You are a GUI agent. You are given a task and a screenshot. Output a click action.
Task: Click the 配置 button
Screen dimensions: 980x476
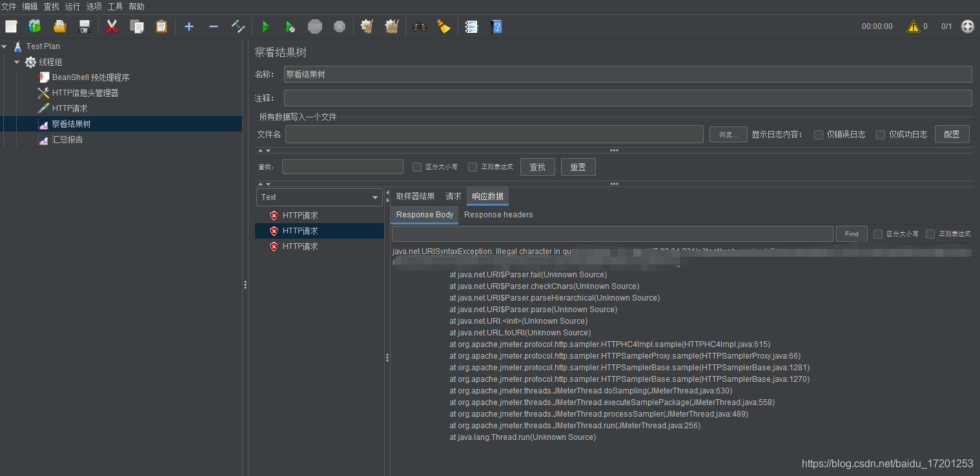tap(952, 134)
